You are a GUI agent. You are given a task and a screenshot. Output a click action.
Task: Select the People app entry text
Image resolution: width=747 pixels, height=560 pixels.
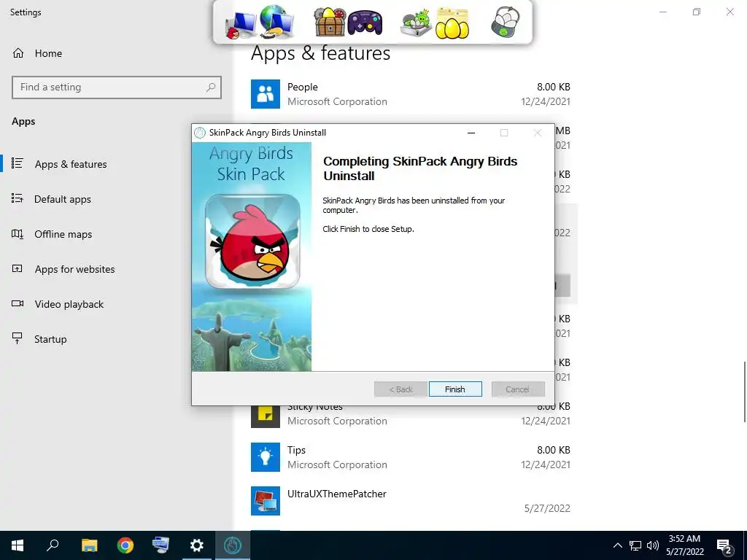pyautogui.click(x=302, y=87)
